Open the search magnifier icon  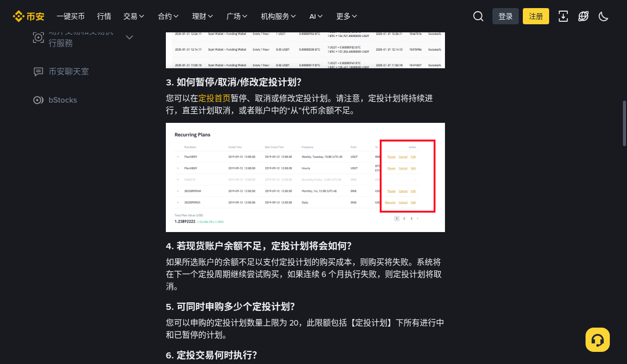point(478,16)
